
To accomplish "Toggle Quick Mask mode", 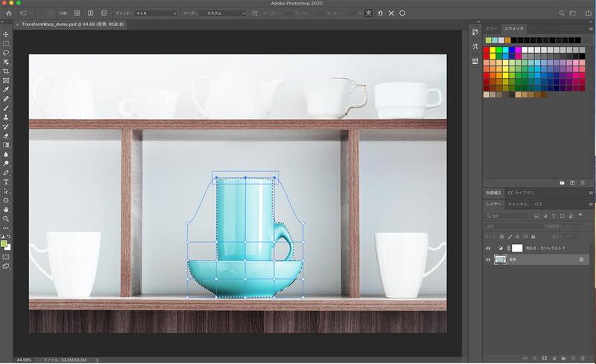I will (x=6, y=258).
